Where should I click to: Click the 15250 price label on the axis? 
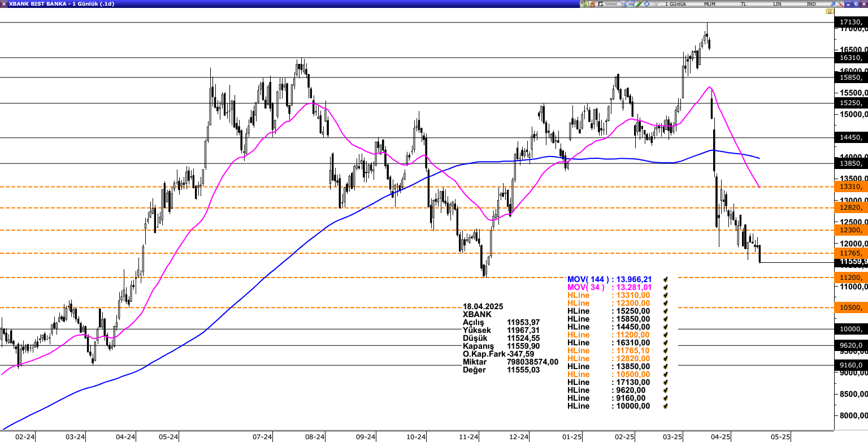click(850, 103)
